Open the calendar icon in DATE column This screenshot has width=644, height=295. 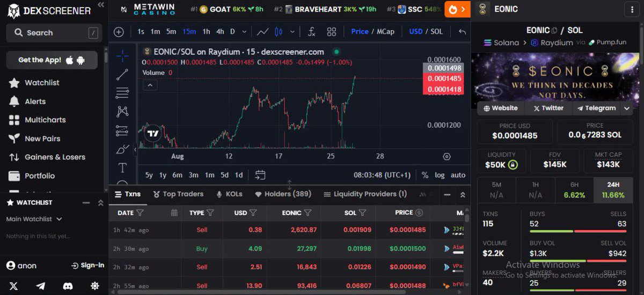click(x=174, y=213)
